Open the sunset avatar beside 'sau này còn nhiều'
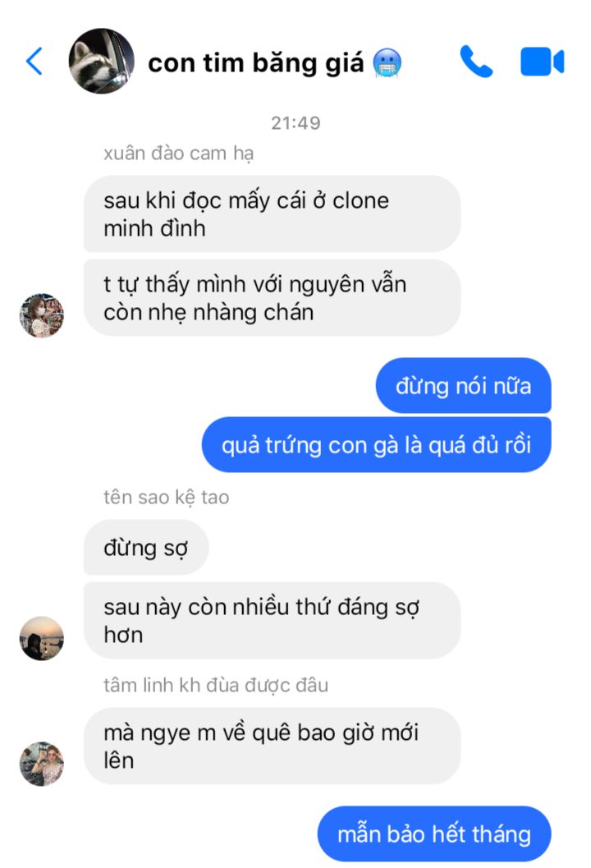Image resolution: width=591 pixels, height=868 pixels. (x=42, y=638)
